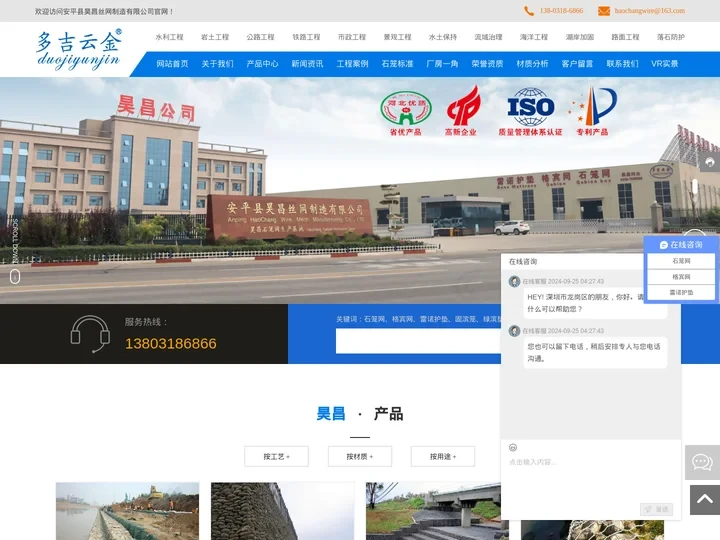Click the ISO quality certification badge
This screenshot has width=720, height=540.
[530, 112]
